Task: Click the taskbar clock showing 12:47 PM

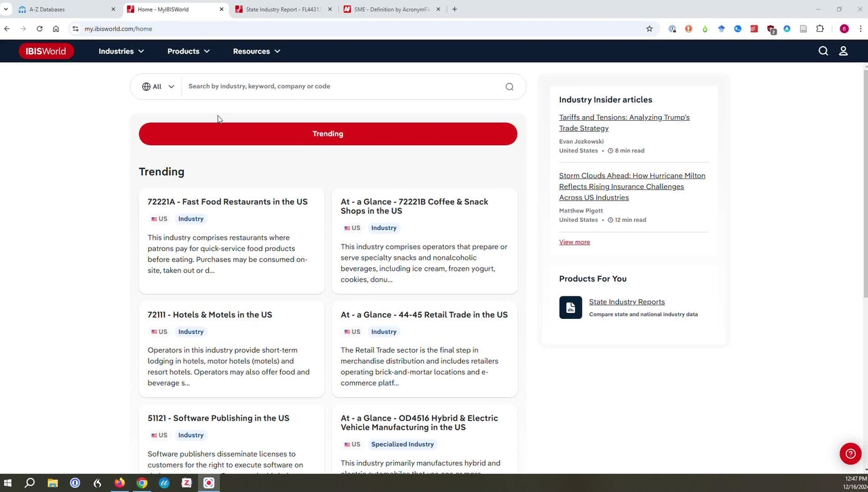Action: point(856,479)
